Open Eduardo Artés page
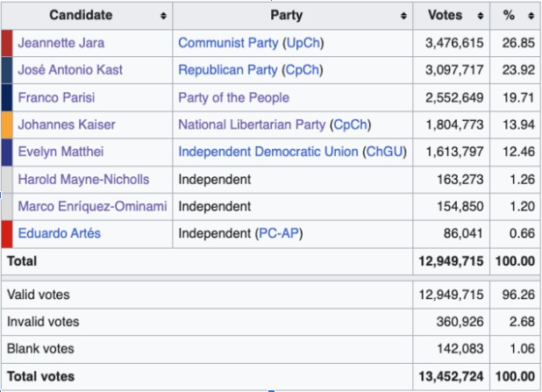 (59, 234)
